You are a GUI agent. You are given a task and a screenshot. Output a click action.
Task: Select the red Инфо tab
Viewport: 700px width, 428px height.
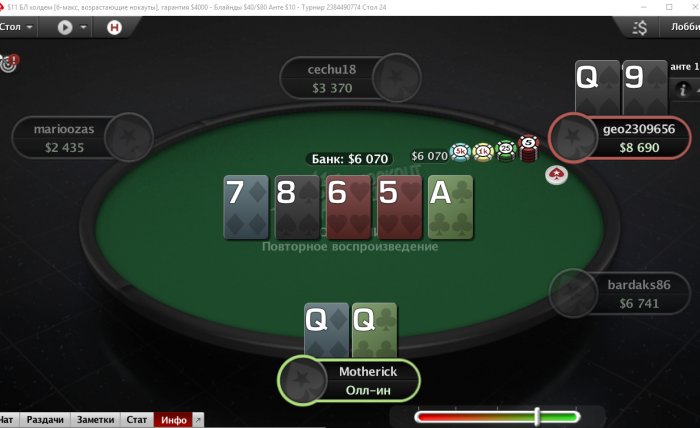point(174,420)
